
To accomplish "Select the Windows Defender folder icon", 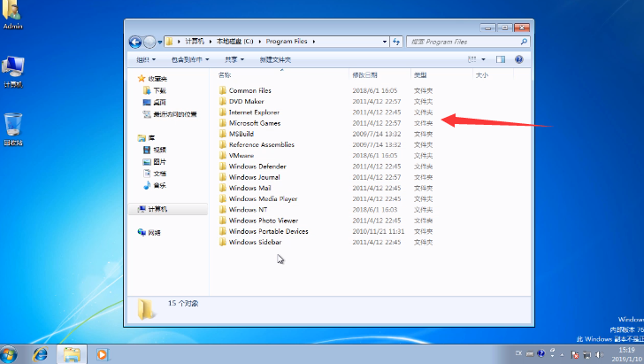I will [x=223, y=167].
